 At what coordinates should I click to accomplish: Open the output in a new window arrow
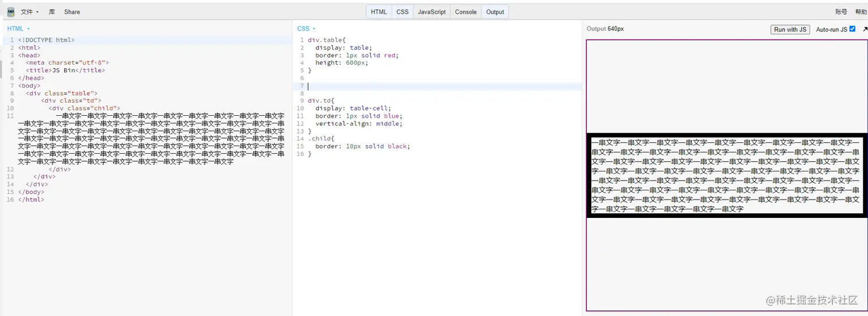click(x=865, y=29)
